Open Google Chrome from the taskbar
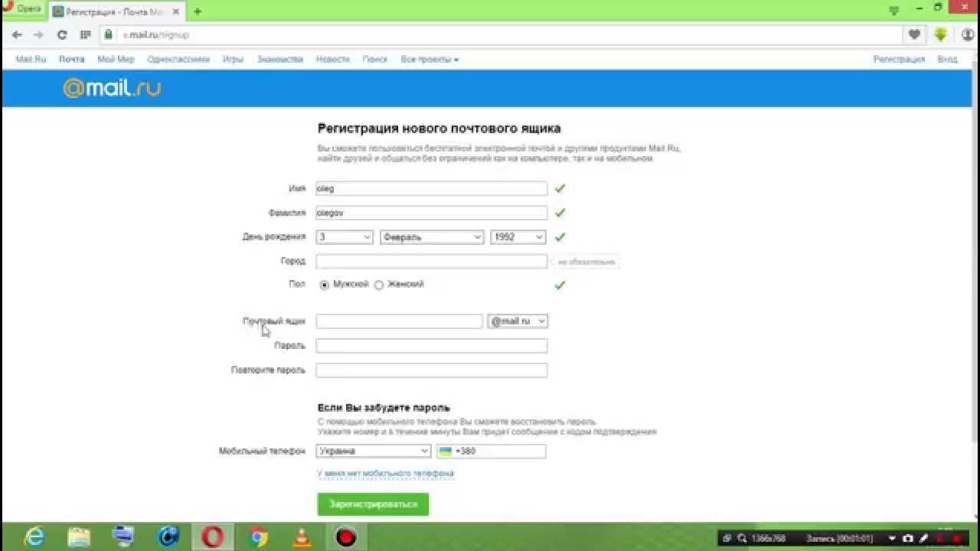The width and height of the screenshot is (980, 551). pos(259,538)
